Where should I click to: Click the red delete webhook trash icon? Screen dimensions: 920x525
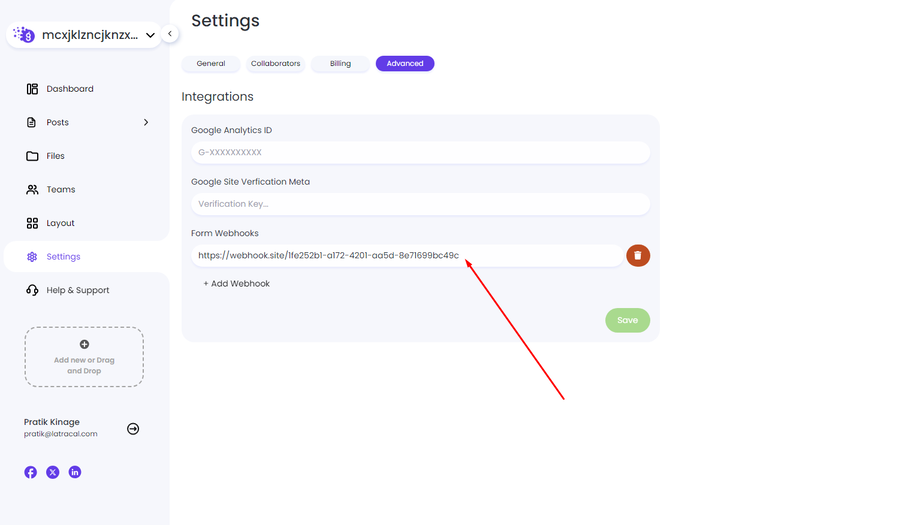[638, 256]
